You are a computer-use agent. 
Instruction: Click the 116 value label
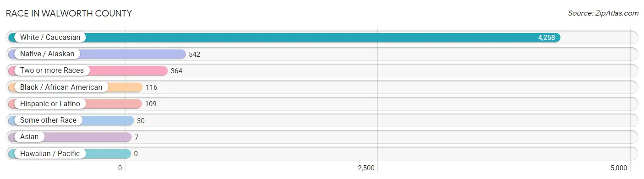tap(151, 87)
